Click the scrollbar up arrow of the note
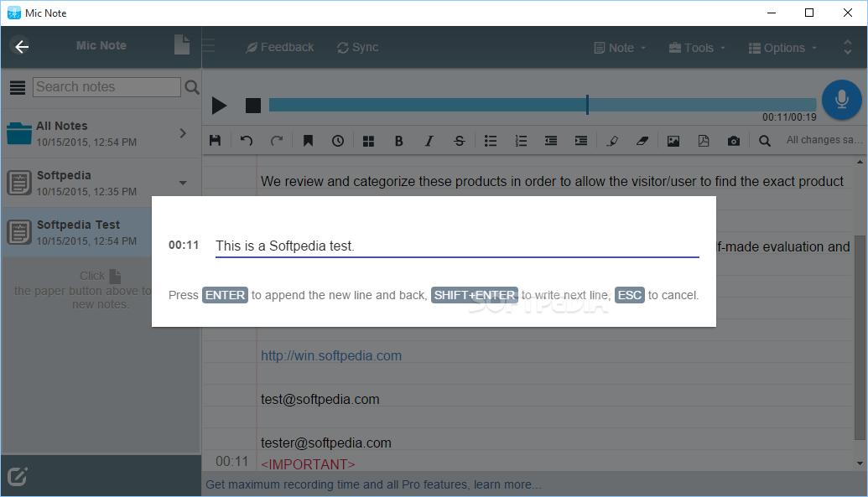The image size is (868, 497). coord(860,162)
